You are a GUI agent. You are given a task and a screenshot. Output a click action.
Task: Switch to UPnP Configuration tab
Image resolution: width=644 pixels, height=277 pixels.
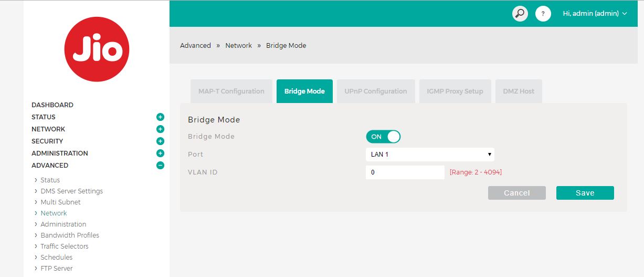(375, 91)
